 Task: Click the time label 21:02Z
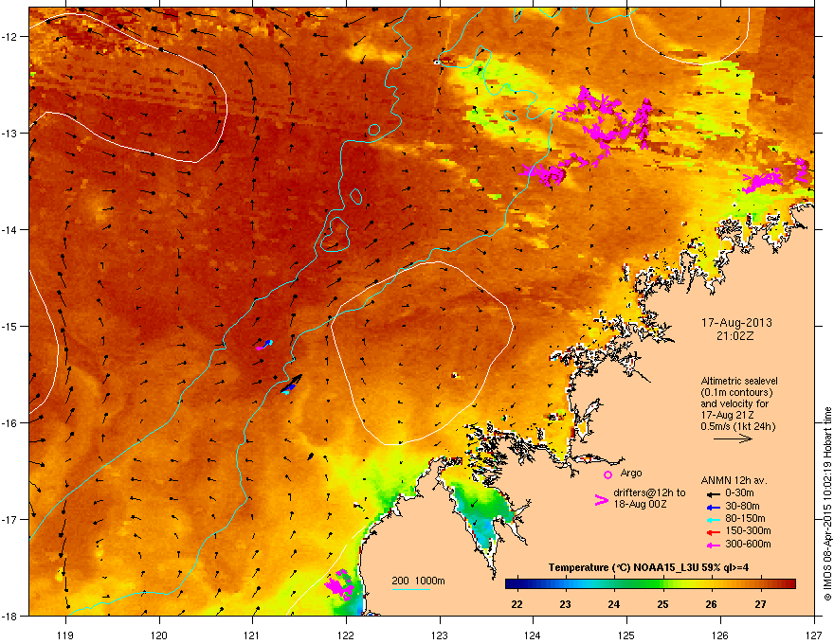pos(735,336)
